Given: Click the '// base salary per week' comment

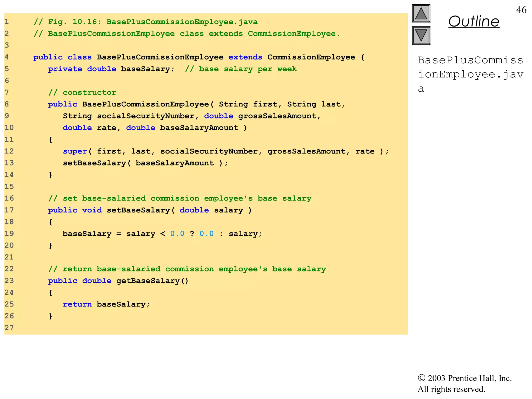Looking at the screenshot, I should tap(241, 69).
